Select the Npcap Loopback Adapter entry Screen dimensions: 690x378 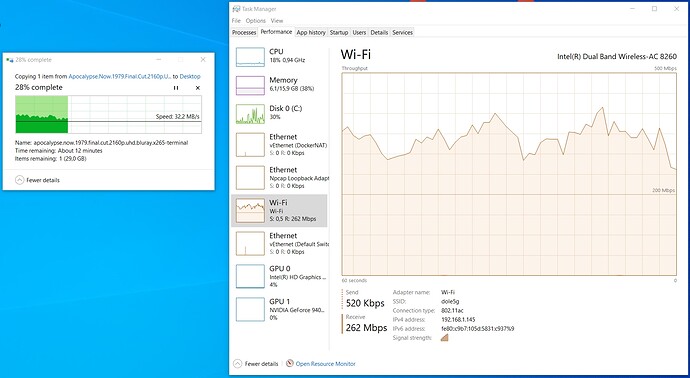[279, 177]
